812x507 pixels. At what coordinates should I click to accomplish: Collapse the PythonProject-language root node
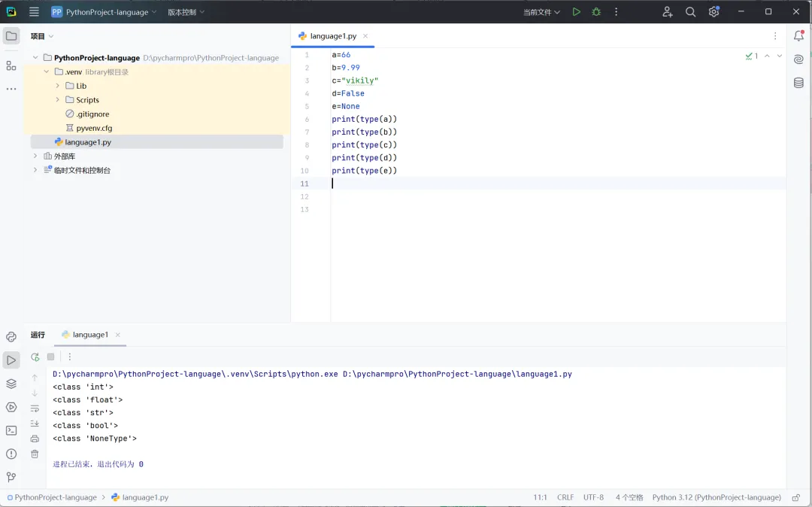coord(35,57)
